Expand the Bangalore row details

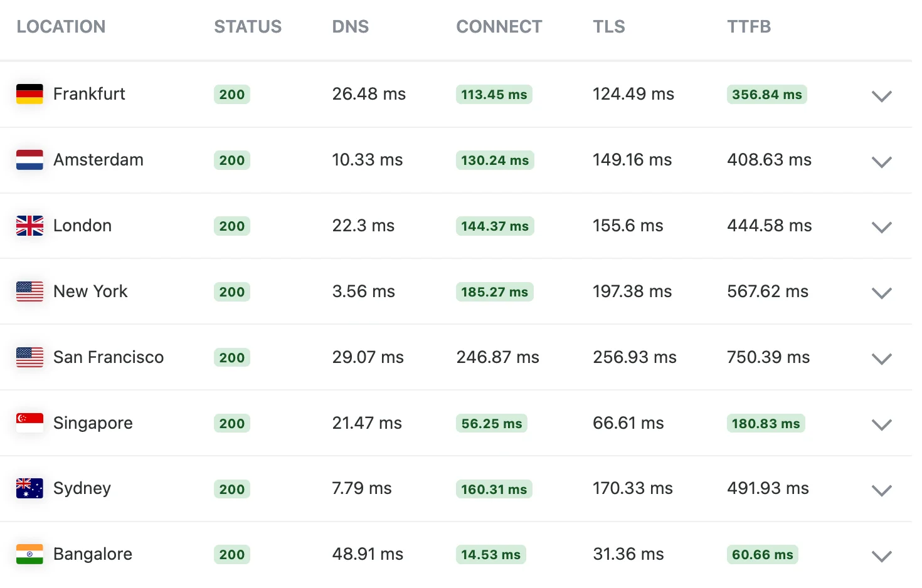coord(881,556)
